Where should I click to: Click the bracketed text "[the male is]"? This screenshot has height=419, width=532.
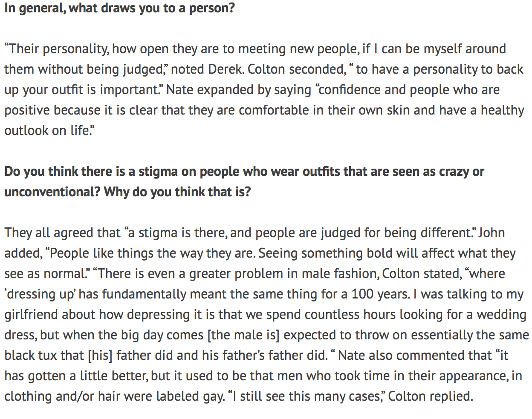click(243, 335)
